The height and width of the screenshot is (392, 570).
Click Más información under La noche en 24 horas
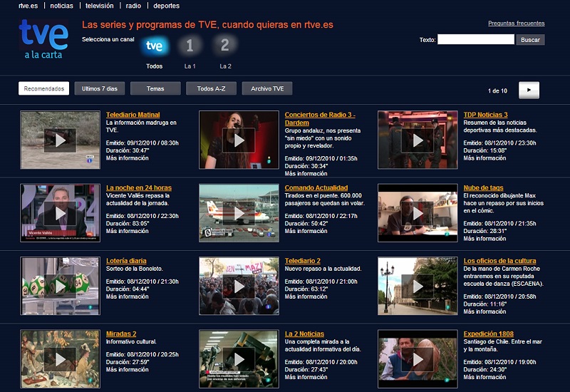[128, 231]
